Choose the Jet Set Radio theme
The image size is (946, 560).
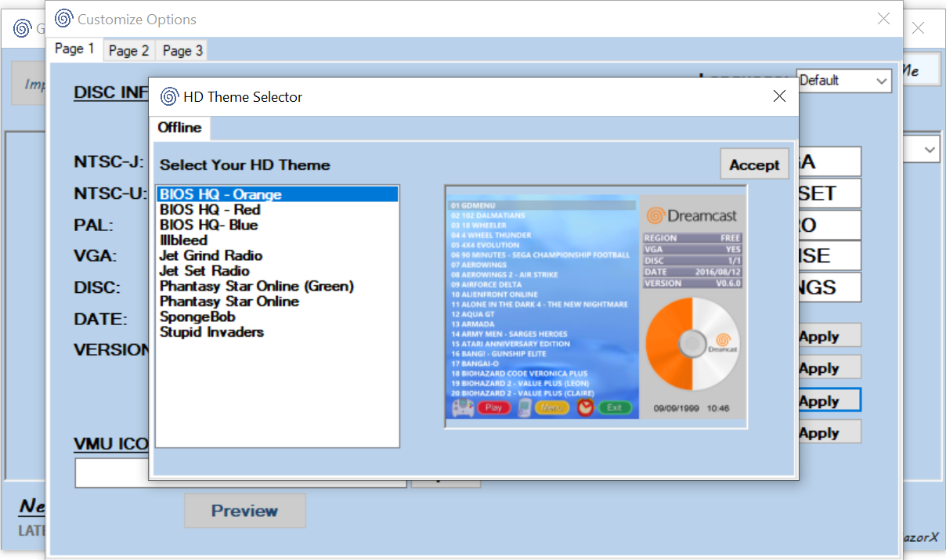pyautogui.click(x=278, y=271)
